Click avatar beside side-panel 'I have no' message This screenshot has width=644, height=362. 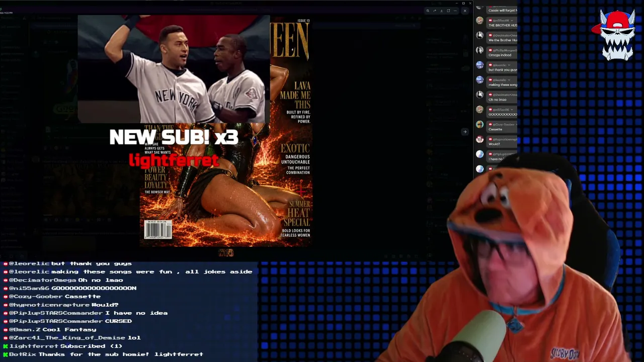[479, 154]
